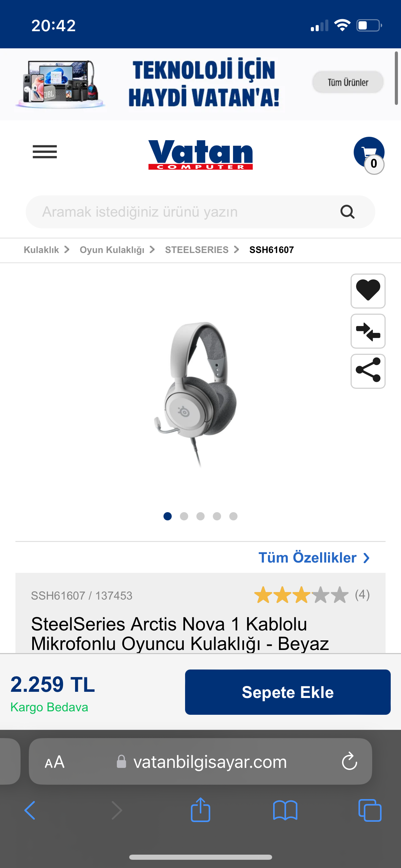Open the Safari share sheet

point(200,809)
